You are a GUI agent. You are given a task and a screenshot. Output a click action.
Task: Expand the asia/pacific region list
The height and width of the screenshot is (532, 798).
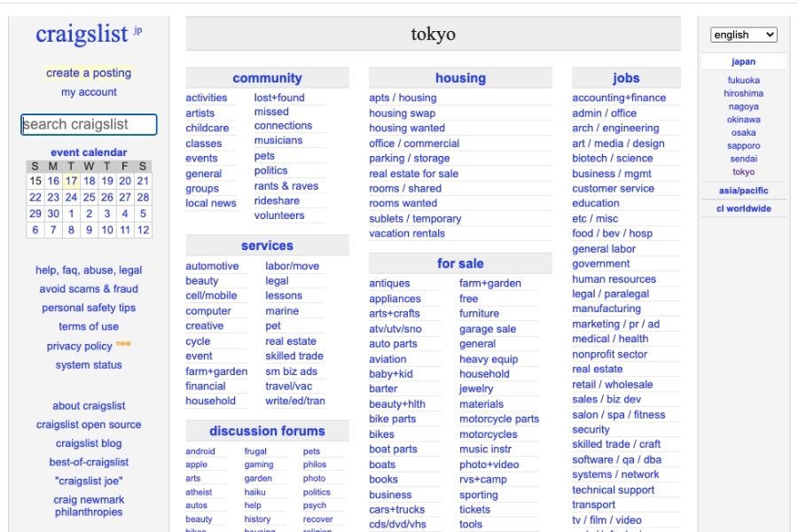(743, 191)
